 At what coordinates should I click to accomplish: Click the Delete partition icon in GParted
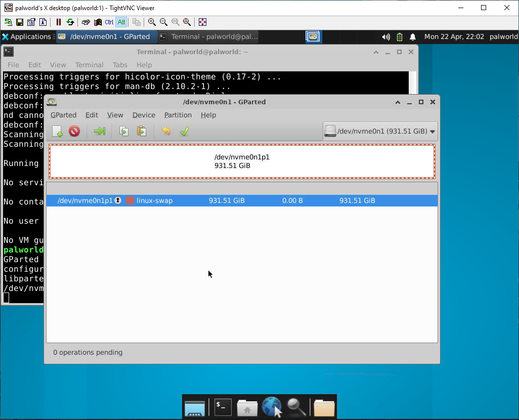tap(74, 131)
